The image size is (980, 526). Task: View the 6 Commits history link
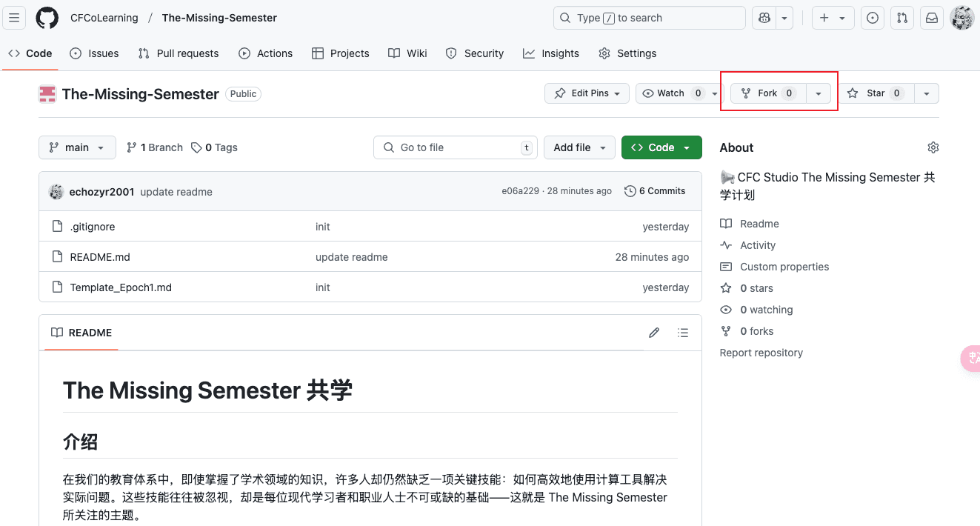click(655, 191)
